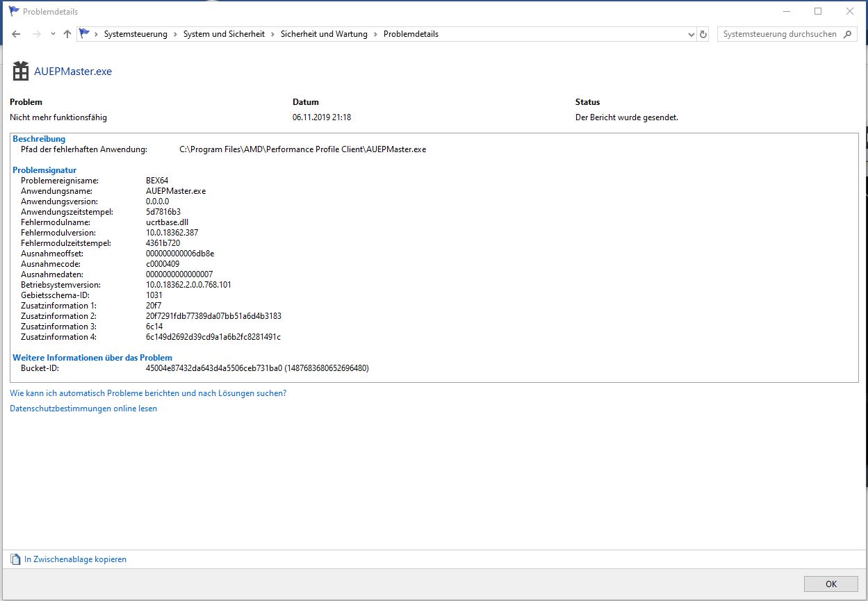Select Bucket-ID value text
868x601 pixels.
pos(257,368)
